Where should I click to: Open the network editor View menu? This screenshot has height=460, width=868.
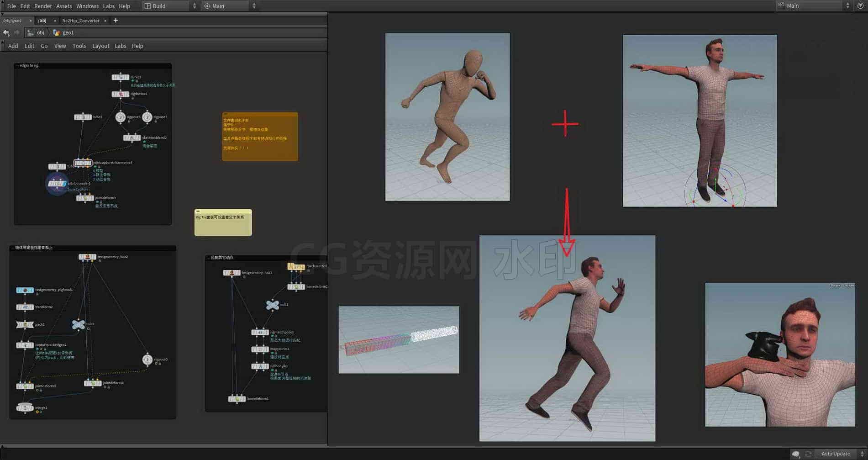(x=60, y=46)
